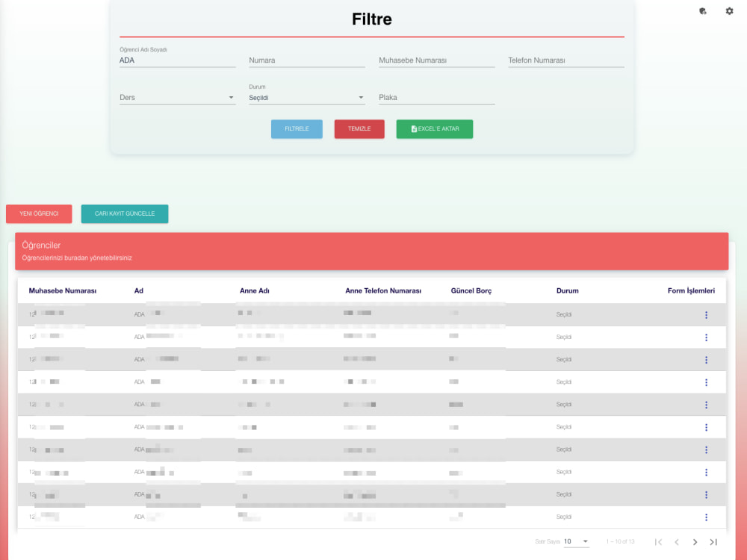The width and height of the screenshot is (747, 560).
Task: Open three-dot menu for eighth student row
Action: point(706,472)
